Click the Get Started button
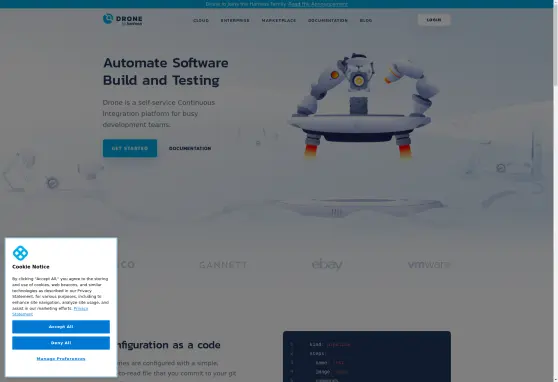The image size is (558, 382). (x=130, y=148)
